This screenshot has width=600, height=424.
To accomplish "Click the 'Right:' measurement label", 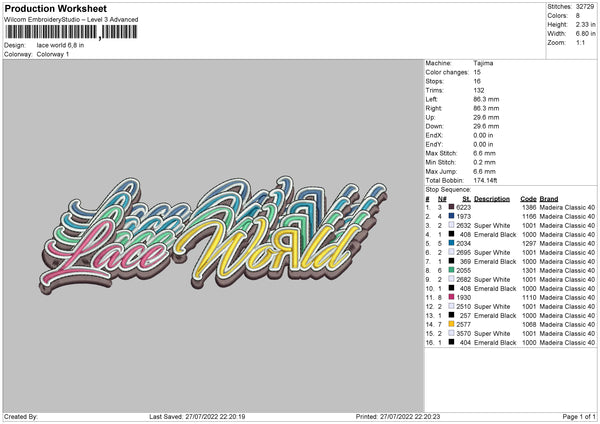I will [434, 108].
